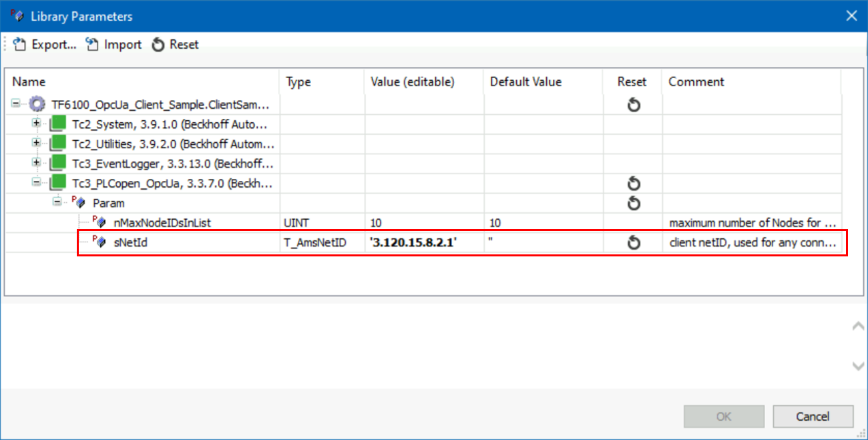Screen dimensions: 868x440
Task: Select the nMaxNodeIDsInList parameter row
Action: [162, 223]
